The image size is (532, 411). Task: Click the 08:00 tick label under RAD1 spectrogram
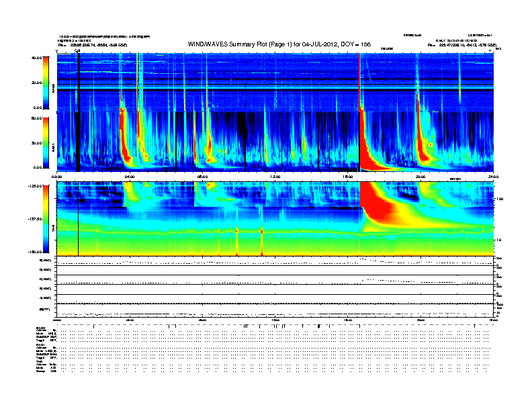[x=202, y=177]
